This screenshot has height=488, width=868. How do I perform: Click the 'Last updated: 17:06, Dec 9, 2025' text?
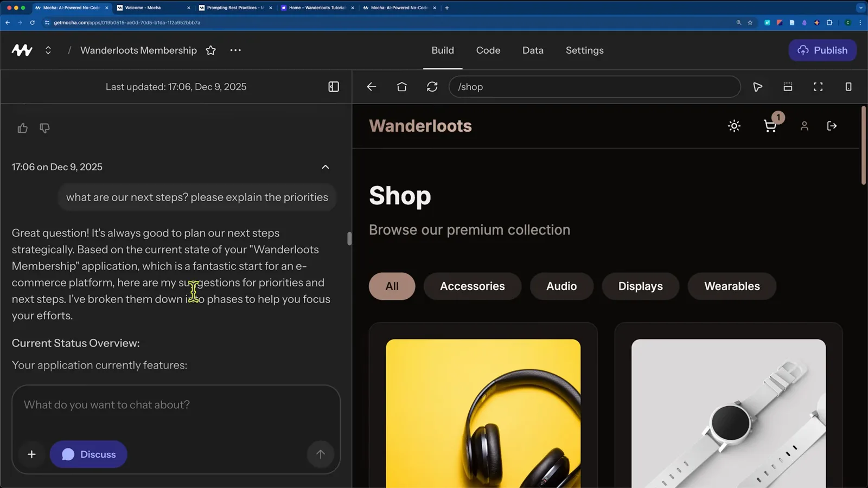(176, 87)
